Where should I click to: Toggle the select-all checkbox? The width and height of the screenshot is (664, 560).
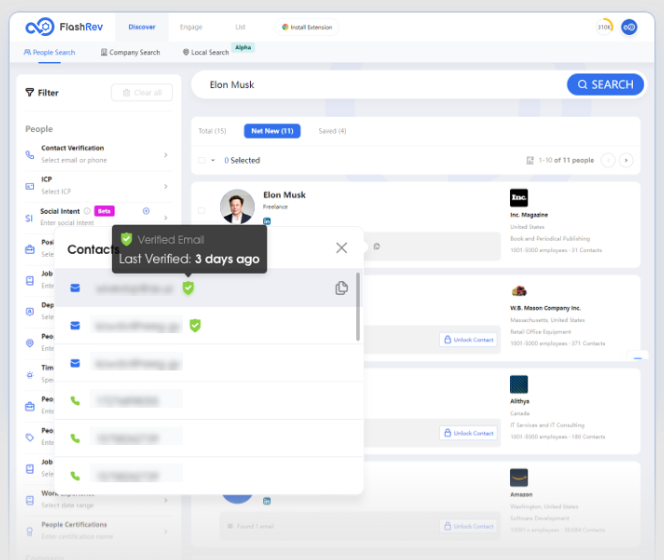pos(202,160)
